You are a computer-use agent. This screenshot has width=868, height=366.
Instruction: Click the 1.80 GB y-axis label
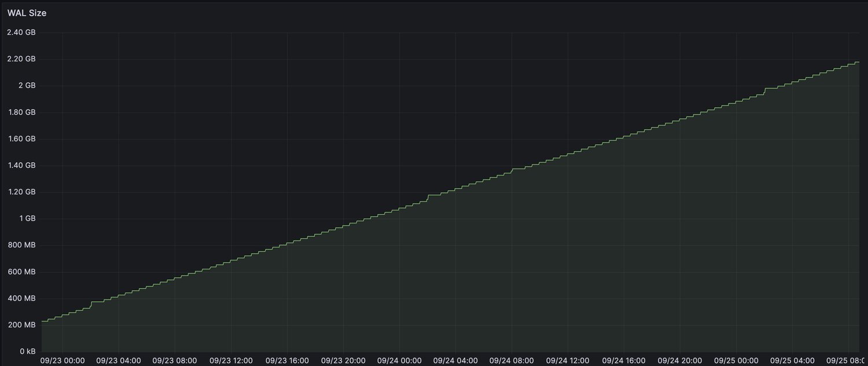(x=22, y=112)
